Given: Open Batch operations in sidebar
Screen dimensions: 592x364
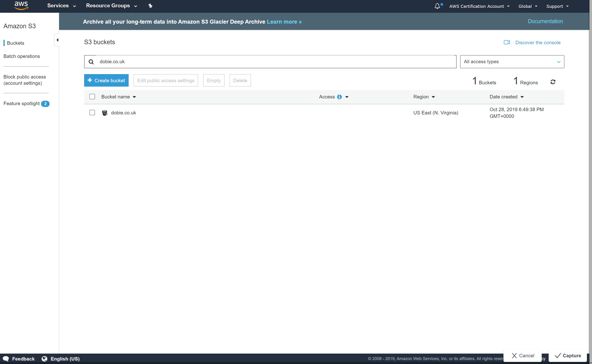Looking at the screenshot, I should pyautogui.click(x=22, y=56).
